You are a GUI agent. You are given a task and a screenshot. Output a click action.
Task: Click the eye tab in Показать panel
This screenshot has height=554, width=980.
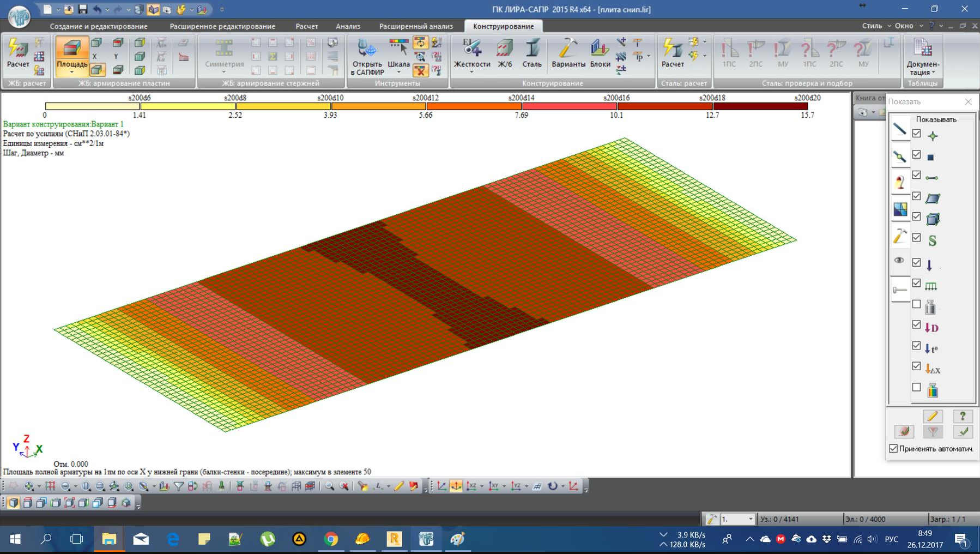tap(899, 261)
